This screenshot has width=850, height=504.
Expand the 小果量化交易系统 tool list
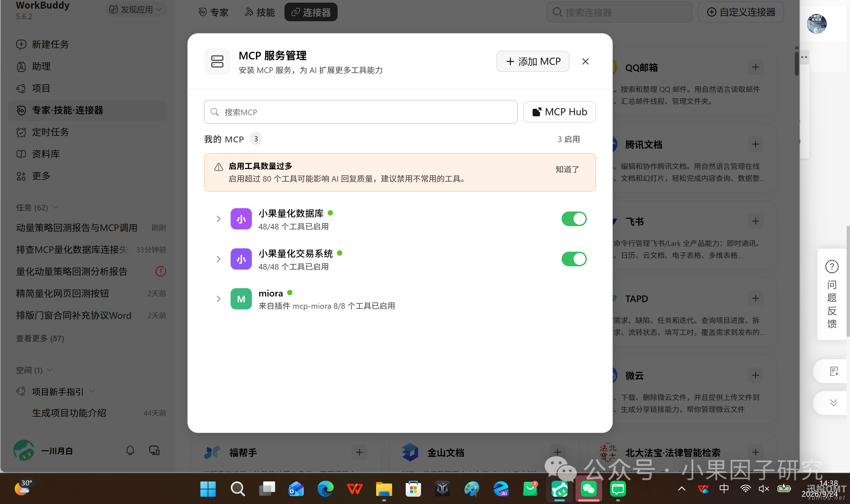pos(218,259)
